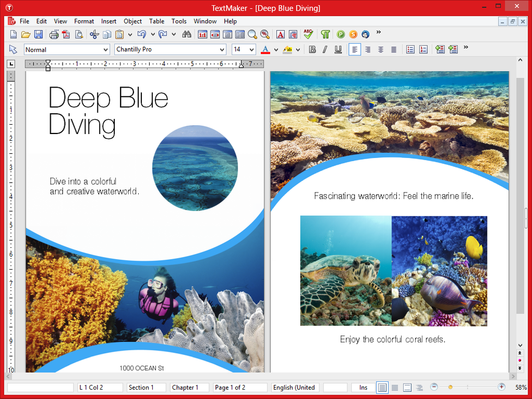Select the Find binoculars icon

point(187,34)
